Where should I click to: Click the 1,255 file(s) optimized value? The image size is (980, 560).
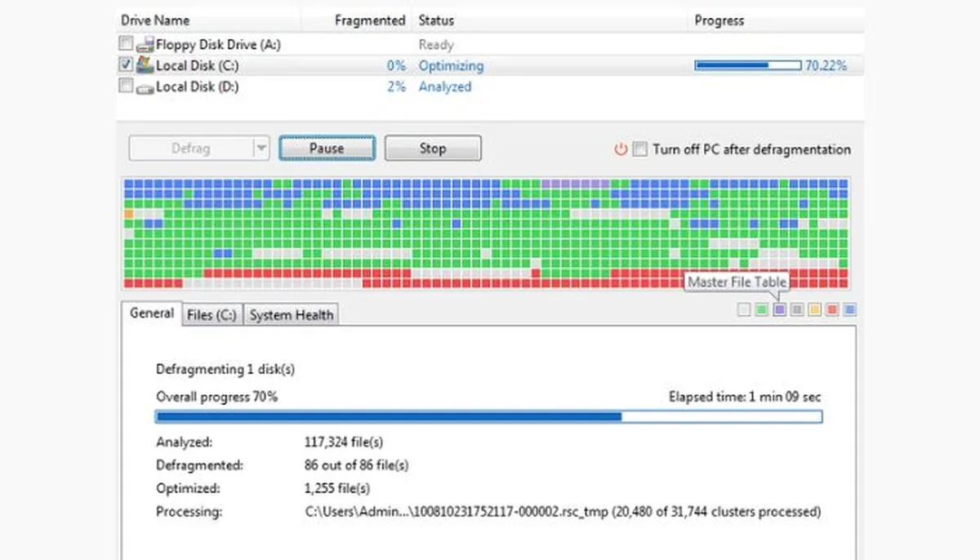pyautogui.click(x=336, y=489)
